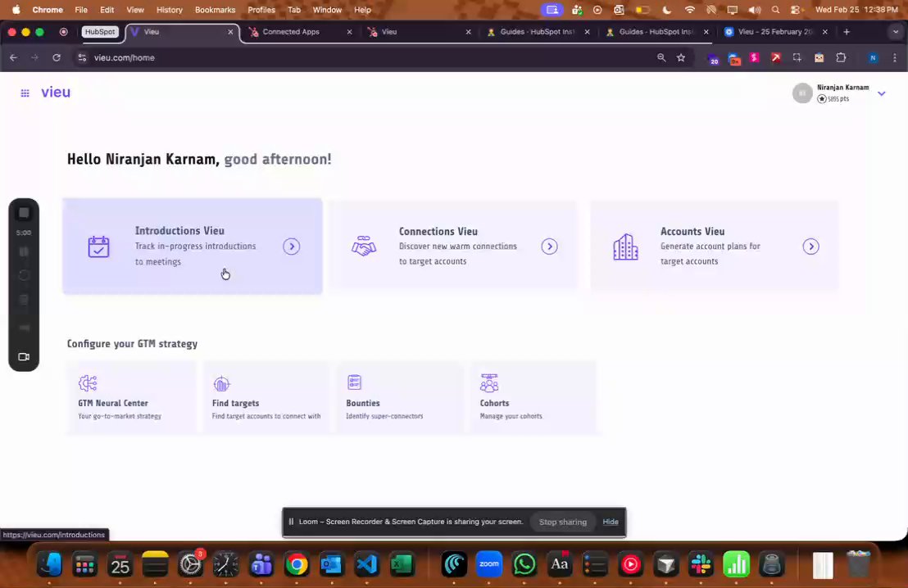Click Stop sharing in the Loom bar
The width and height of the screenshot is (908, 588).
coord(563,522)
